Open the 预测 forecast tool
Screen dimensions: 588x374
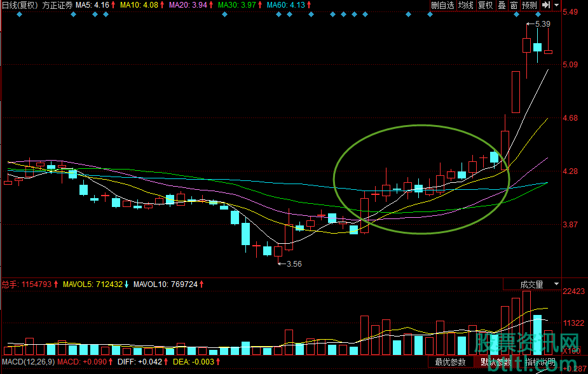(x=530, y=5)
